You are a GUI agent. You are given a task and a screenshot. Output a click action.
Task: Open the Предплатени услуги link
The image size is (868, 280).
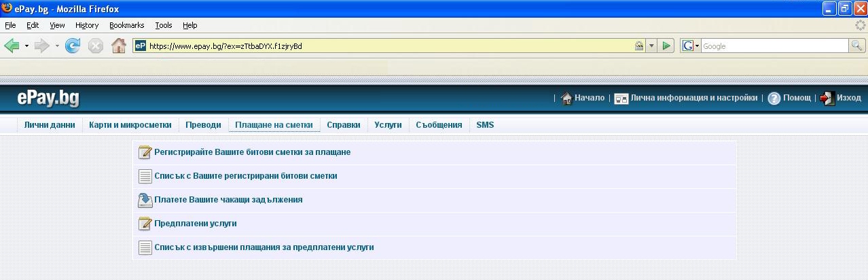click(196, 224)
